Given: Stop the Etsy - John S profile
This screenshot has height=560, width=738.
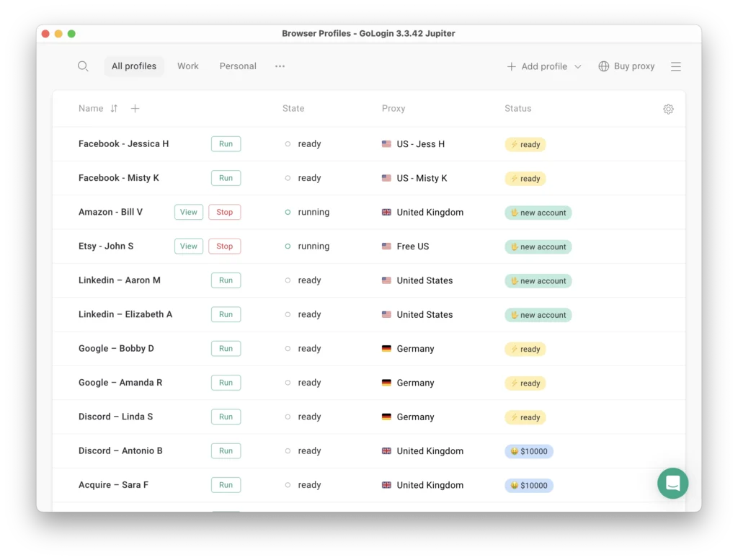Looking at the screenshot, I should (224, 246).
